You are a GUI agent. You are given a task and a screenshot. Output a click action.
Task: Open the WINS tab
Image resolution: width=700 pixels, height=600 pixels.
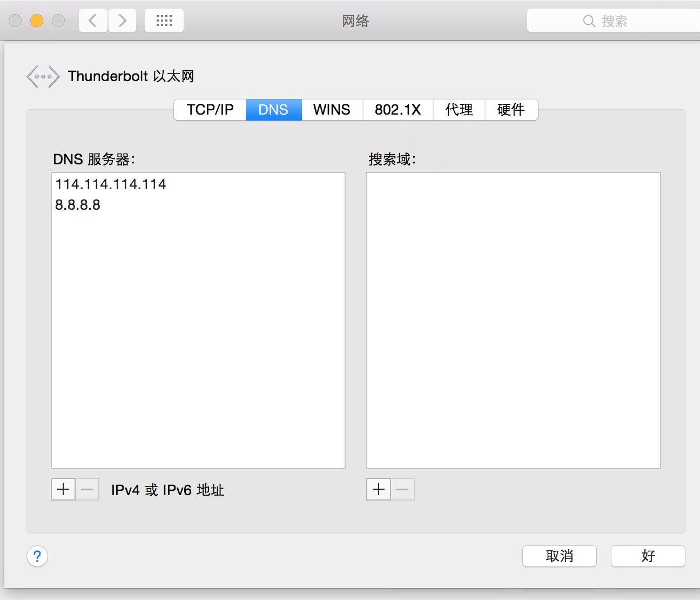[x=332, y=110]
